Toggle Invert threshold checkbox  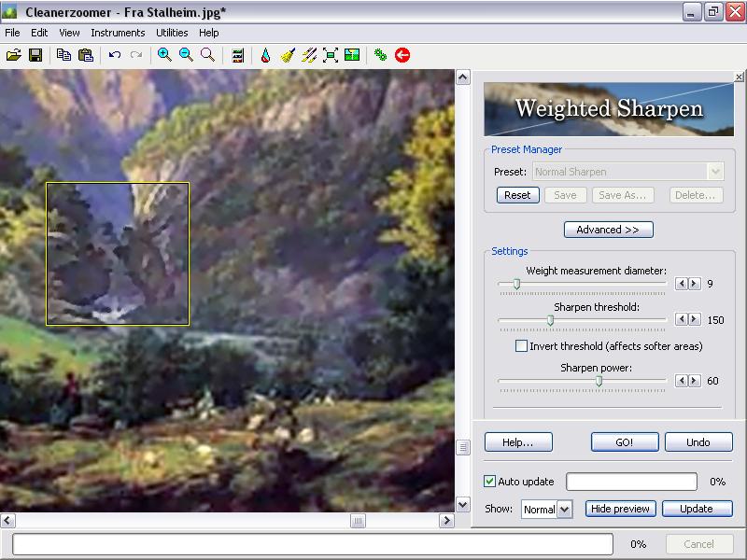522,345
